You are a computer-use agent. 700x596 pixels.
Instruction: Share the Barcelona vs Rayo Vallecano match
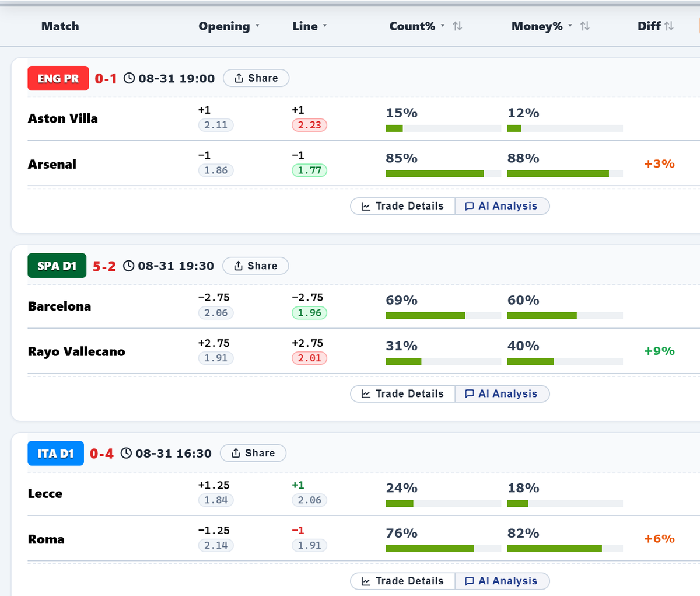(256, 266)
